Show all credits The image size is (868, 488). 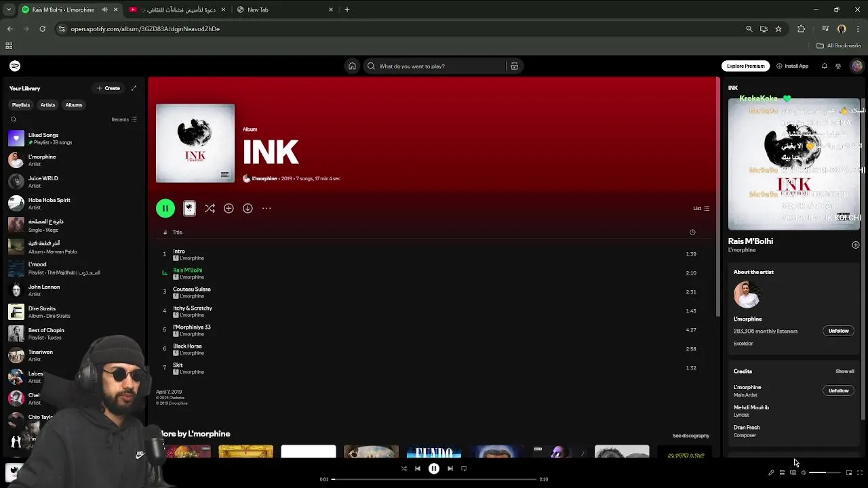844,371
